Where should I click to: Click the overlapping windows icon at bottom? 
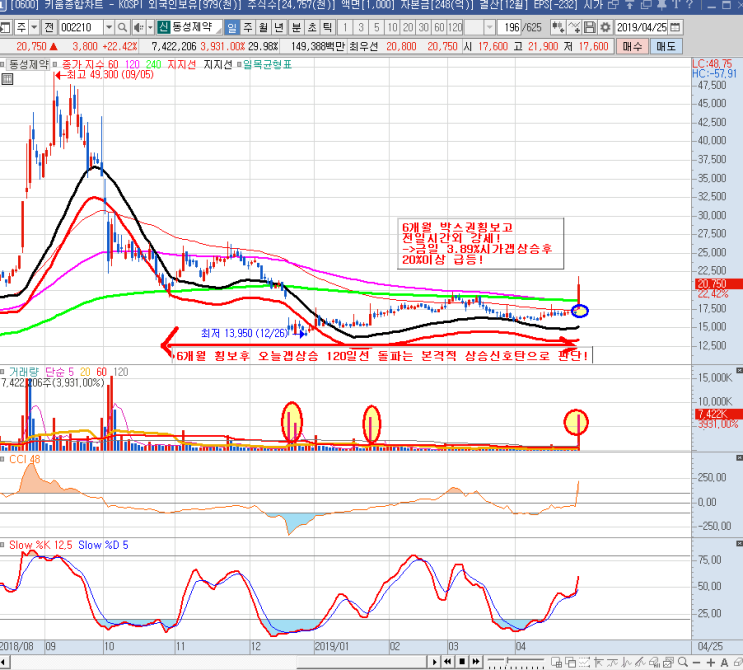pyautogui.click(x=571, y=662)
